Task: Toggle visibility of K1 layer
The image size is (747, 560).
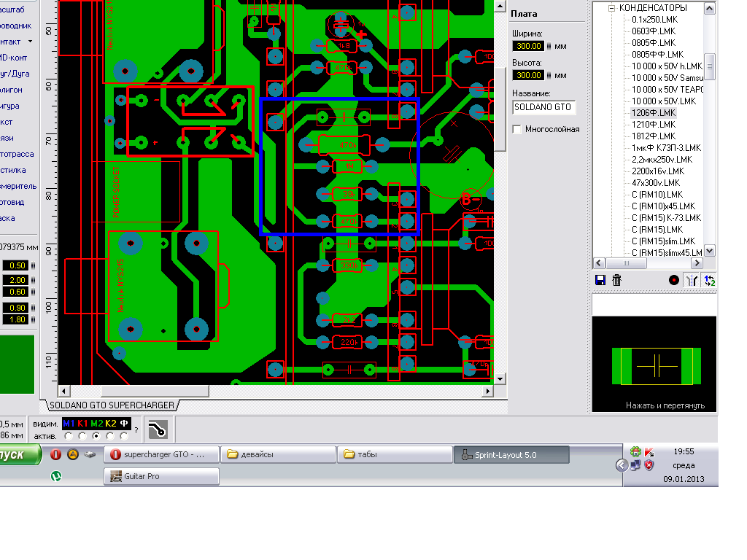Action: (83, 424)
